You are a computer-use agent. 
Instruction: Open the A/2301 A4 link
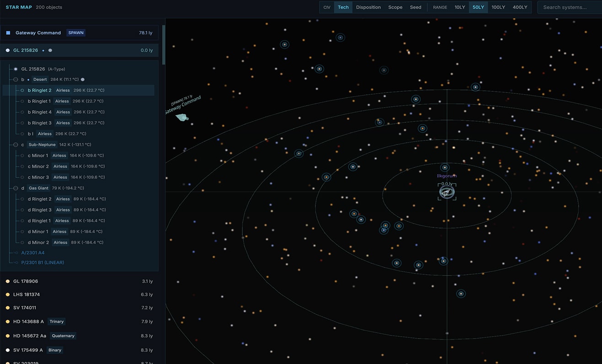click(x=32, y=253)
